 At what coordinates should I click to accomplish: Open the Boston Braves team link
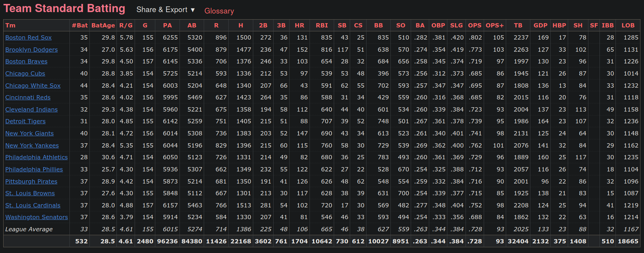[x=26, y=61]
